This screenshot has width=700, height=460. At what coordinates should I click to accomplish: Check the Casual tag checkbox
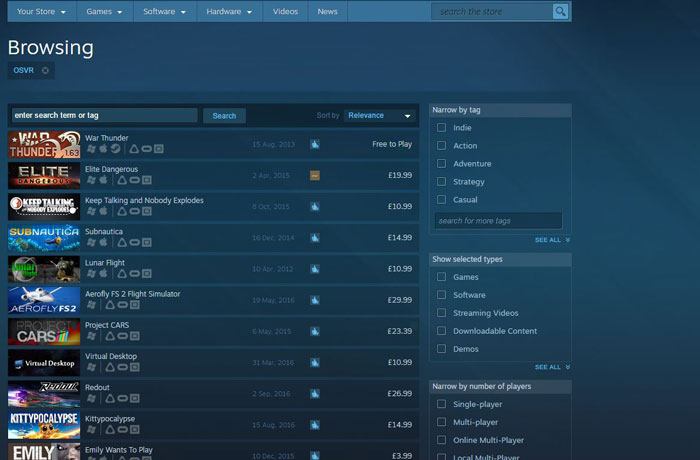coord(442,200)
